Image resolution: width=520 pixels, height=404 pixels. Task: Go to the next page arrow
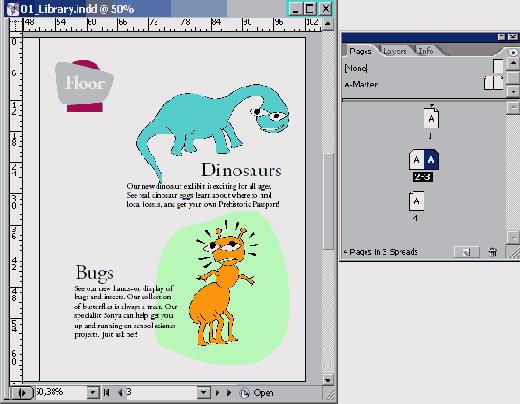tap(217, 393)
